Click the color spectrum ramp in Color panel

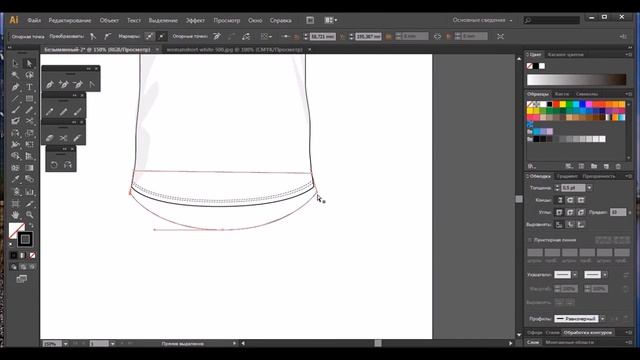pos(576,79)
